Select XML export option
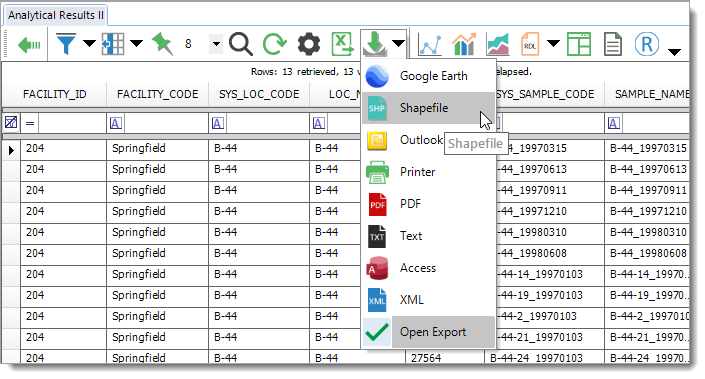The width and height of the screenshot is (705, 379). pos(428,300)
